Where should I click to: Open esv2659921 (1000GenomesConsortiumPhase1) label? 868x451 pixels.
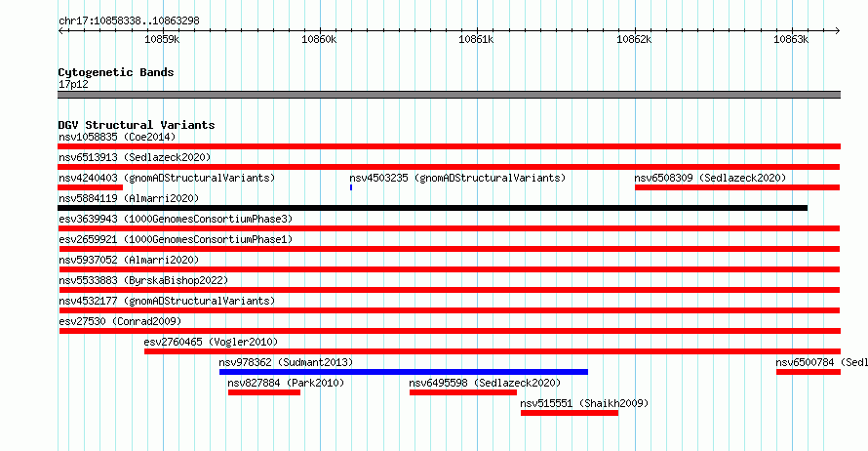(x=176, y=239)
